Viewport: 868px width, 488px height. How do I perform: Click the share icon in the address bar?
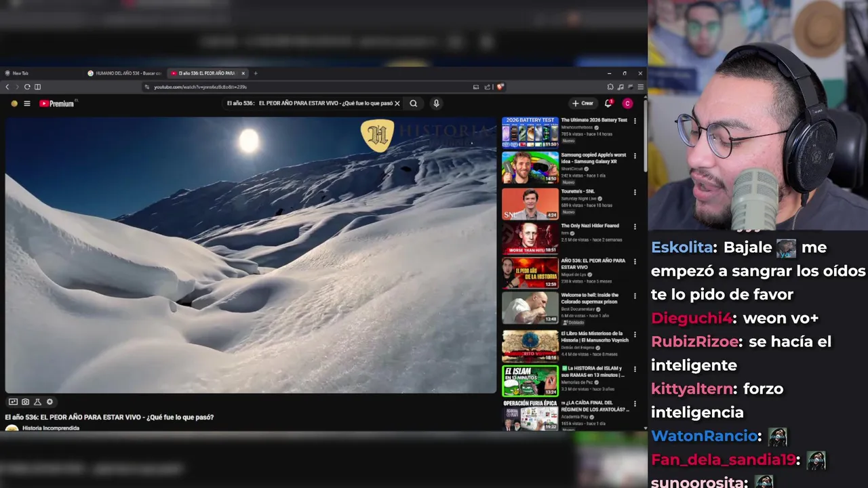tap(487, 87)
